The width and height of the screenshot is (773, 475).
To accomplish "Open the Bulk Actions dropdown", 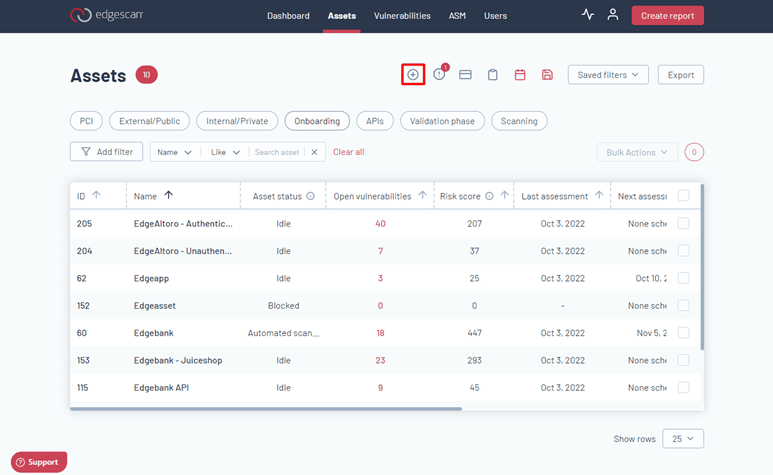I will pos(637,152).
